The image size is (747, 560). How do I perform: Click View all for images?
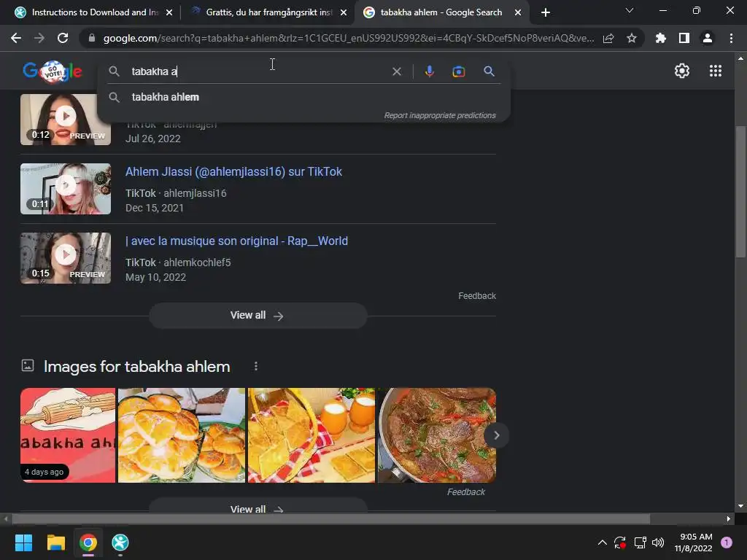tap(258, 507)
